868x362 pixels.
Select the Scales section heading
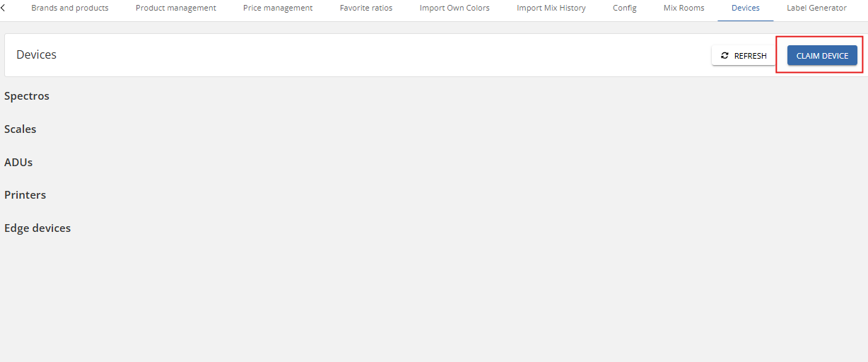(x=20, y=129)
